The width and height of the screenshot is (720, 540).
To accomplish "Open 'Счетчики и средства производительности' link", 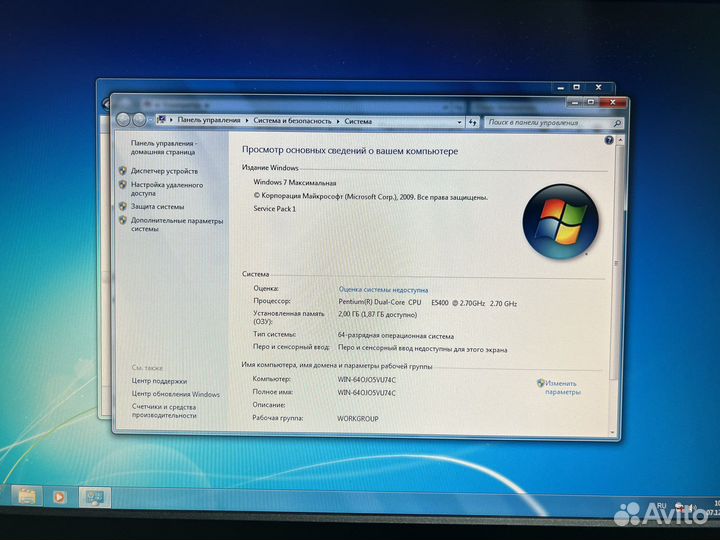I will 164,411.
